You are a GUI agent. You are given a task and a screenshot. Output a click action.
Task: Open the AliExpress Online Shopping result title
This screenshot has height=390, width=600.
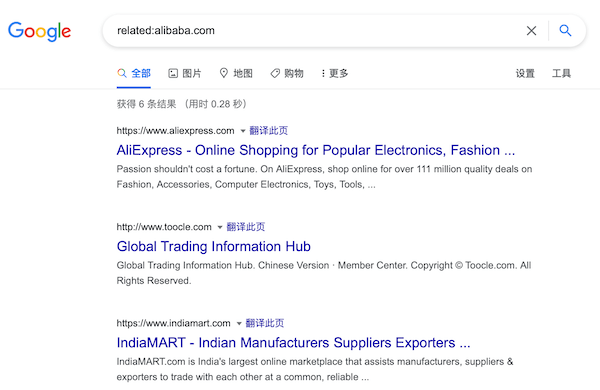point(316,150)
